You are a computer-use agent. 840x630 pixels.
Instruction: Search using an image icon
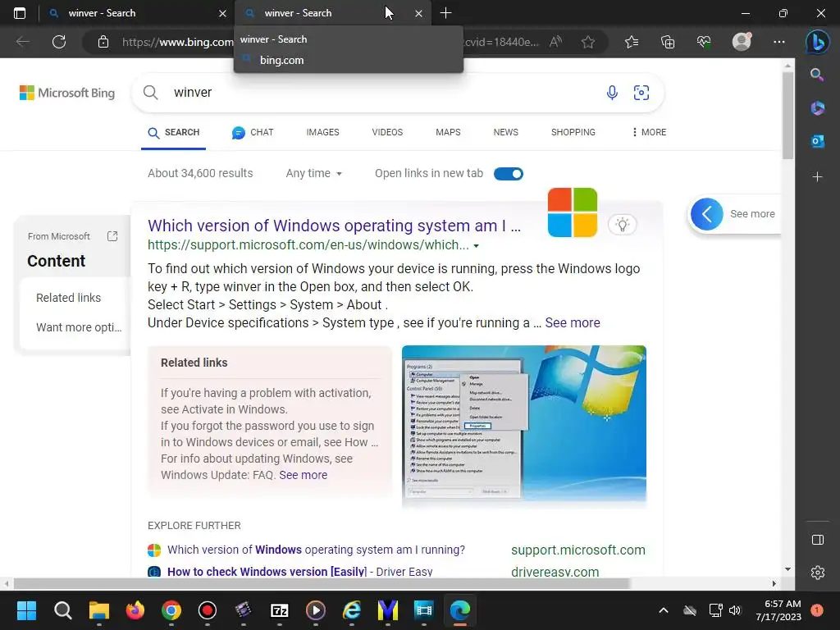pos(641,93)
